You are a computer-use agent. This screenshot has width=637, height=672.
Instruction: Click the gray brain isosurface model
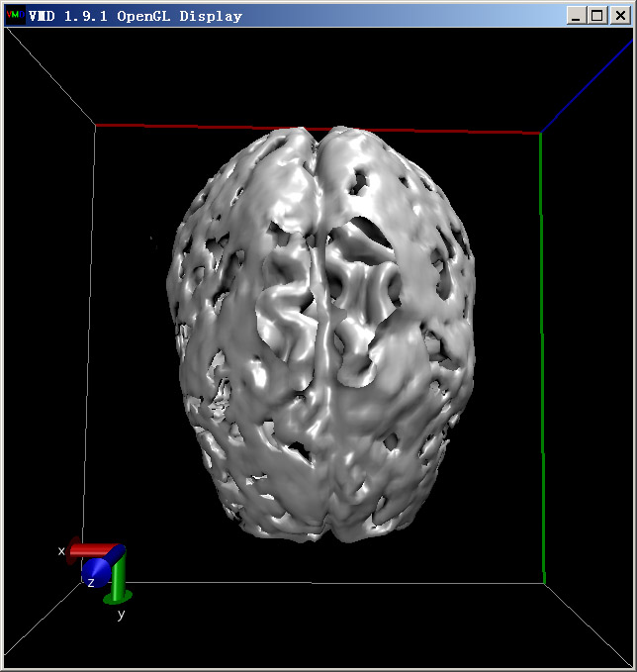(x=320, y=335)
